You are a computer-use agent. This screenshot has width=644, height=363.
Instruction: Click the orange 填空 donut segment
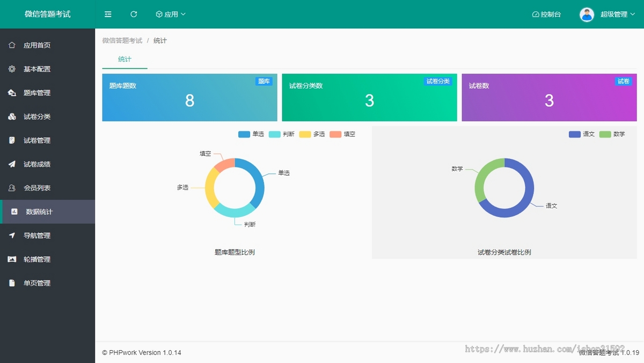click(226, 164)
